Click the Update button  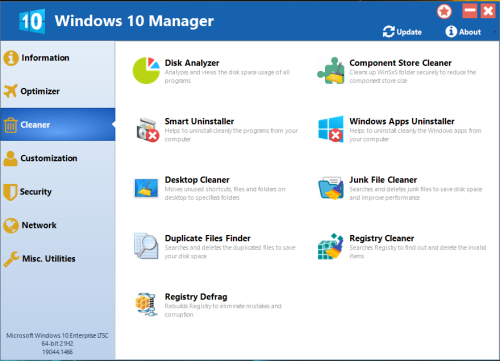point(402,32)
